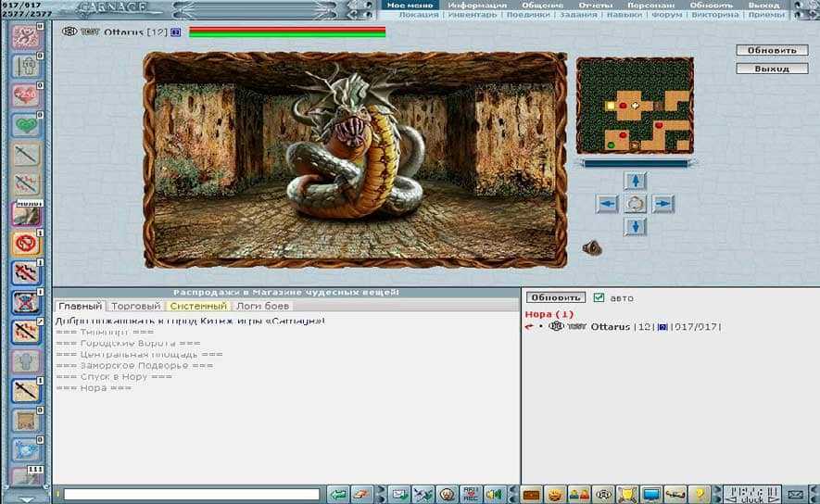Image resolution: width=820 pixels, height=504 pixels.
Task: Click the red heart +250 potion slot
Action: [25, 95]
